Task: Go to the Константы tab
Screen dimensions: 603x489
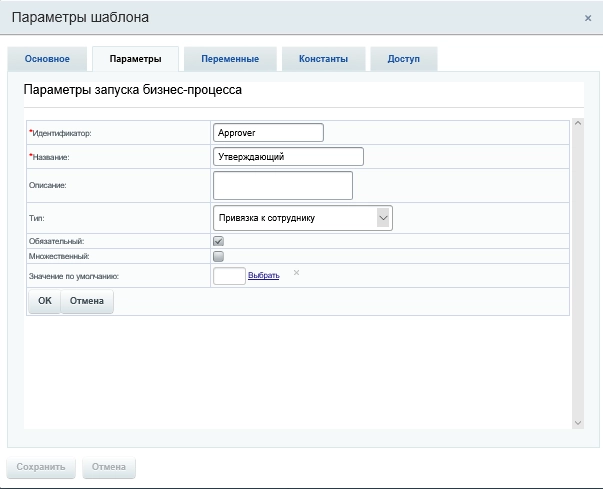Action: [323, 59]
